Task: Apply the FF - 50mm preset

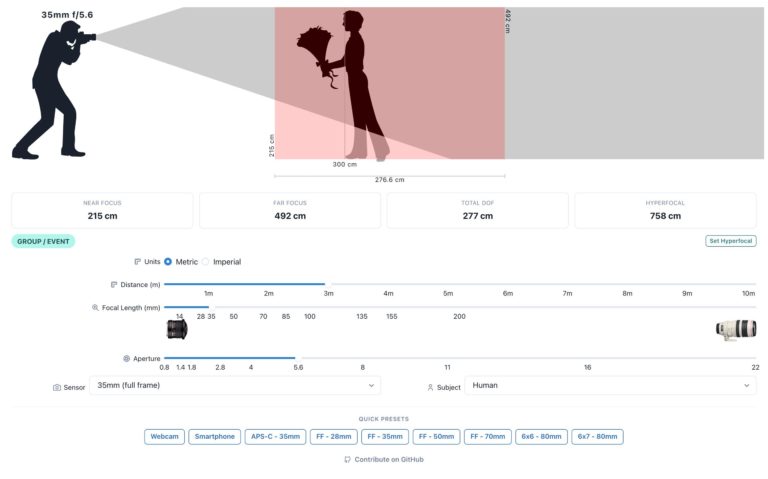Action: (x=436, y=436)
